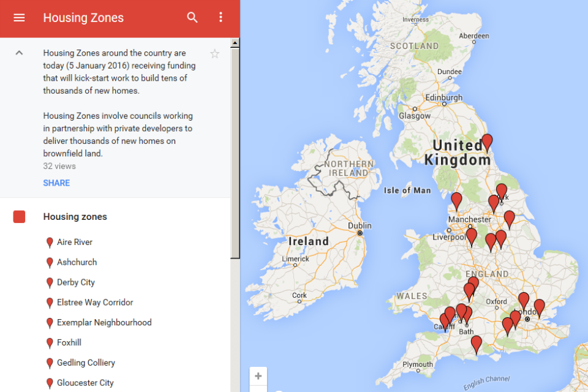Collapse the map description panel

coord(19,53)
